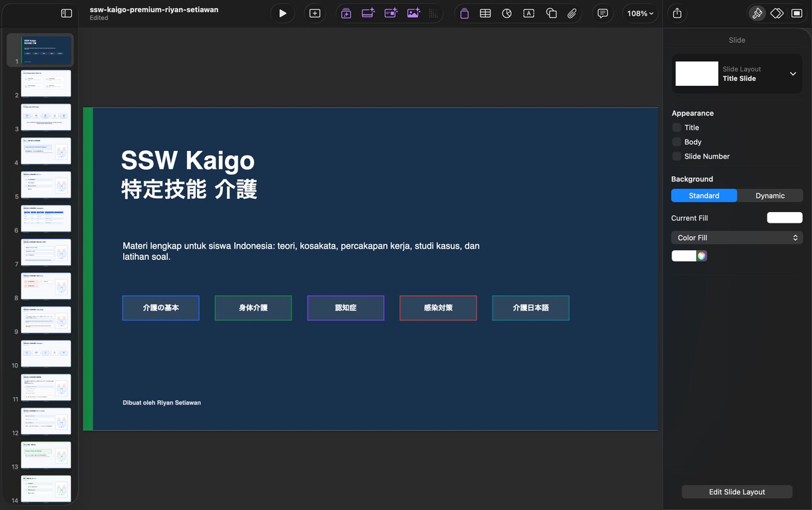Open the attachment paperclip menu

[x=572, y=13]
